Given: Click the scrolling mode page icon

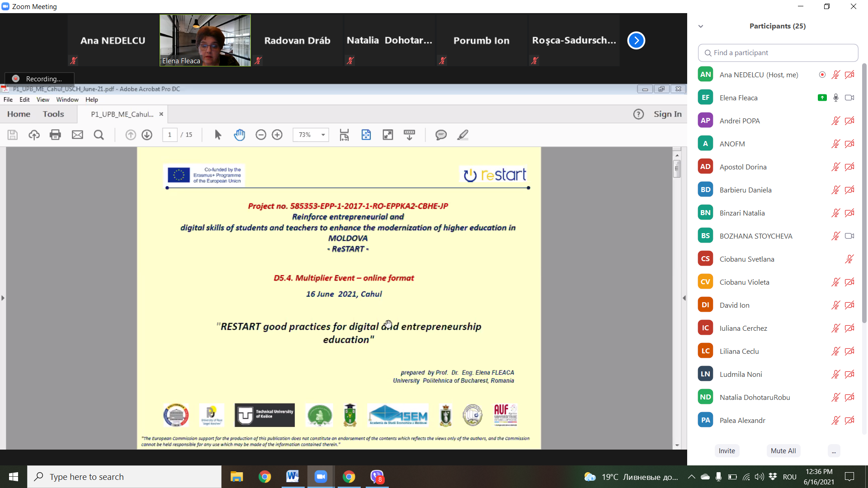Looking at the screenshot, I should (344, 135).
